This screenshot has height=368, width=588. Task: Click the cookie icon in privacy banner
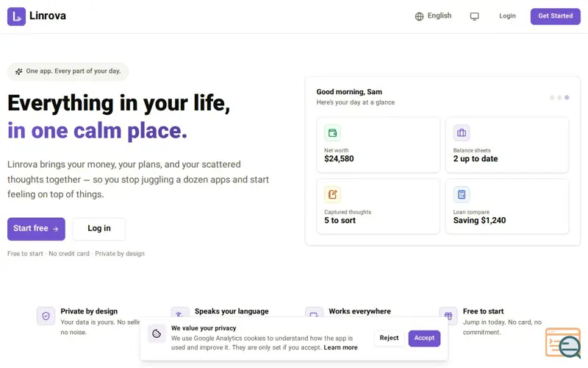157,333
